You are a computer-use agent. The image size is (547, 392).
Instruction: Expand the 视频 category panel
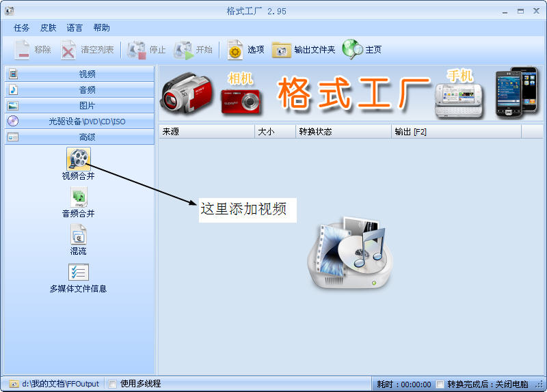79,74
